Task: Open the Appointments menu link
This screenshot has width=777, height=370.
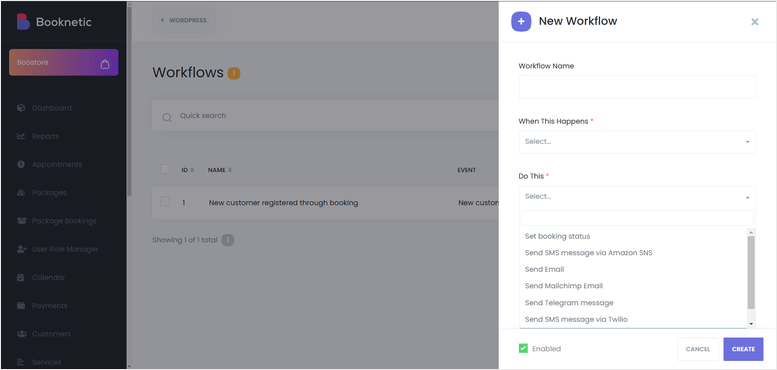Action: [x=57, y=164]
